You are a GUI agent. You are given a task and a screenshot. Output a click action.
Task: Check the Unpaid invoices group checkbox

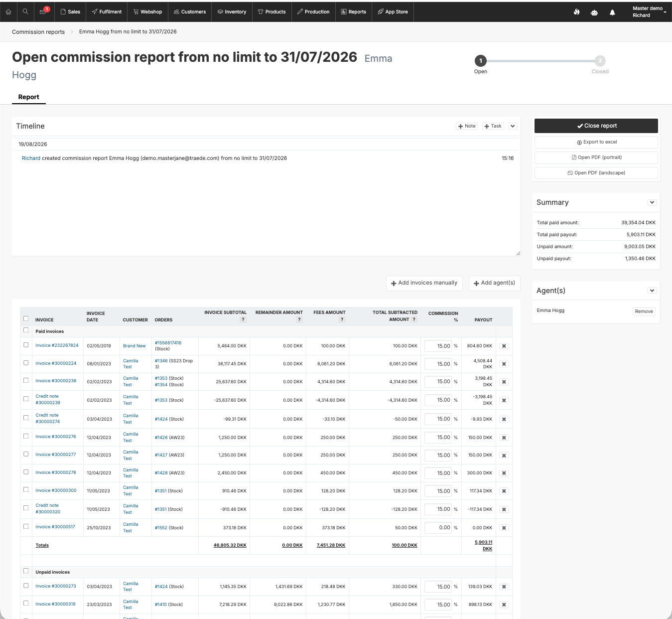tap(26, 571)
